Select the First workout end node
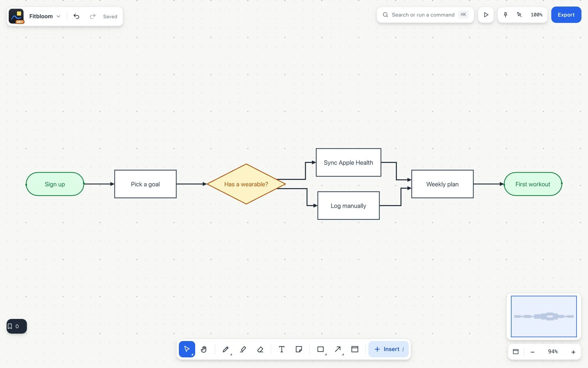Screen dimensions: 588x368 pos(533,184)
